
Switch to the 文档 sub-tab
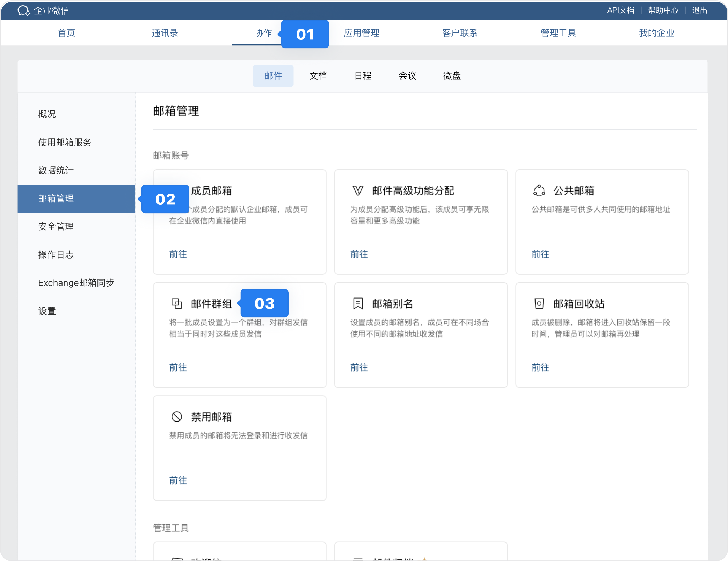coord(318,76)
